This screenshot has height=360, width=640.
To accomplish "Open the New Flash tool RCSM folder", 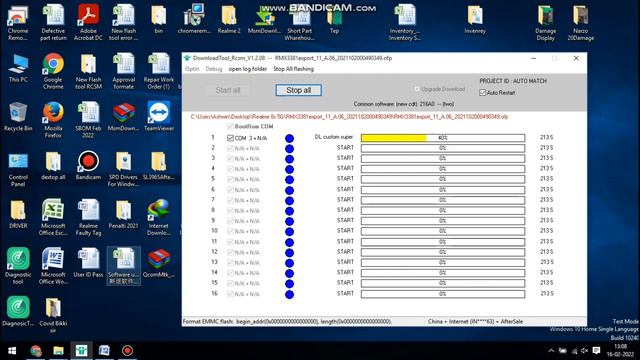I will point(88,71).
